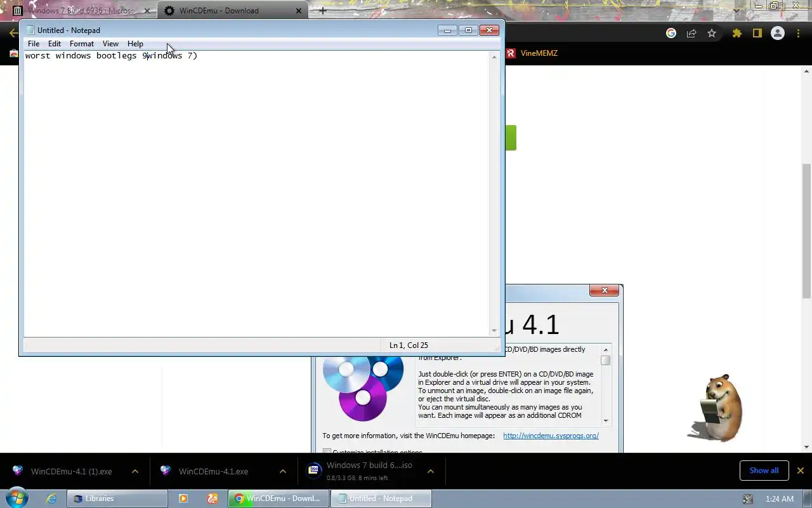The height and width of the screenshot is (508, 812).
Task: Click the Notepad title bar icon
Action: tap(30, 30)
